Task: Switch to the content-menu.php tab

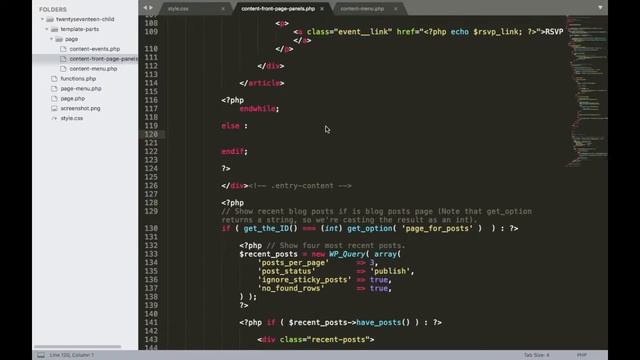Action: point(362,9)
